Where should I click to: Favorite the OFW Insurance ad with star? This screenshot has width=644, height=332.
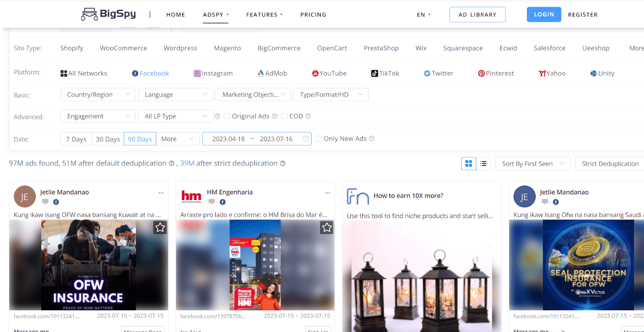point(160,228)
